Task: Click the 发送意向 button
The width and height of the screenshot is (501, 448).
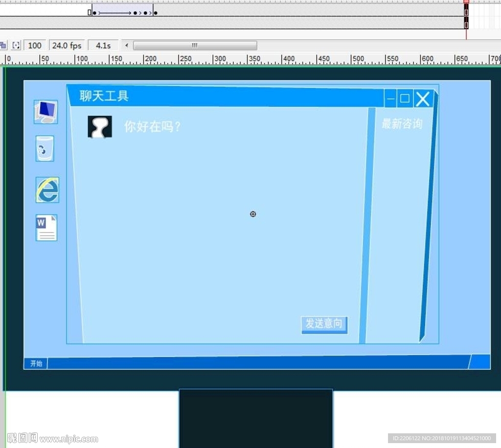Action: [324, 324]
